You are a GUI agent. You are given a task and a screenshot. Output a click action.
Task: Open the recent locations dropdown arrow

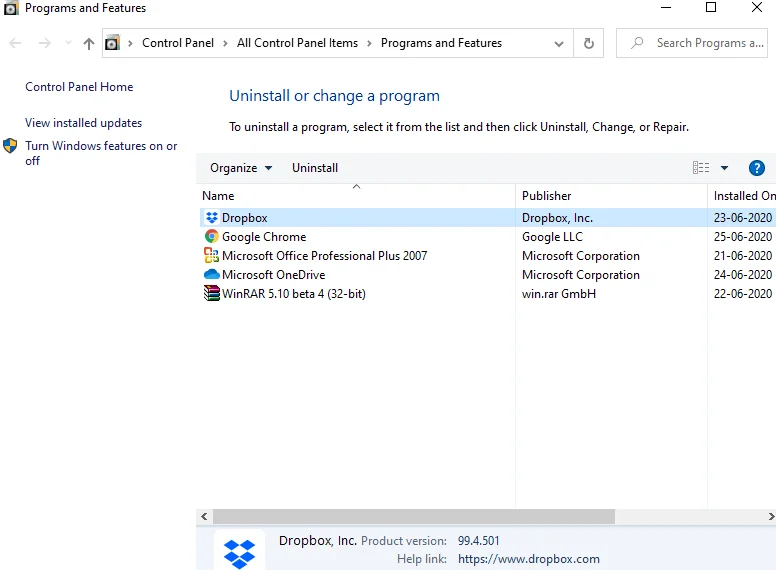[x=68, y=44]
